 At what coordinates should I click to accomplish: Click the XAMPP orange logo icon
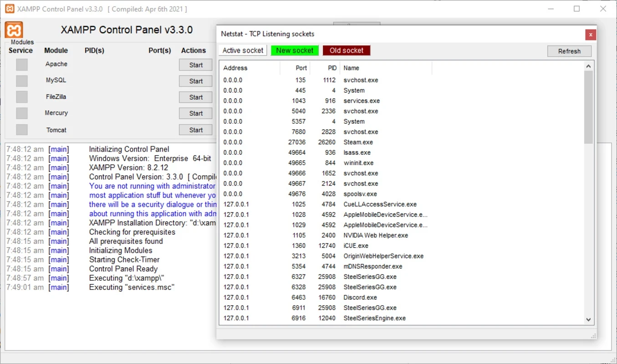point(14,30)
